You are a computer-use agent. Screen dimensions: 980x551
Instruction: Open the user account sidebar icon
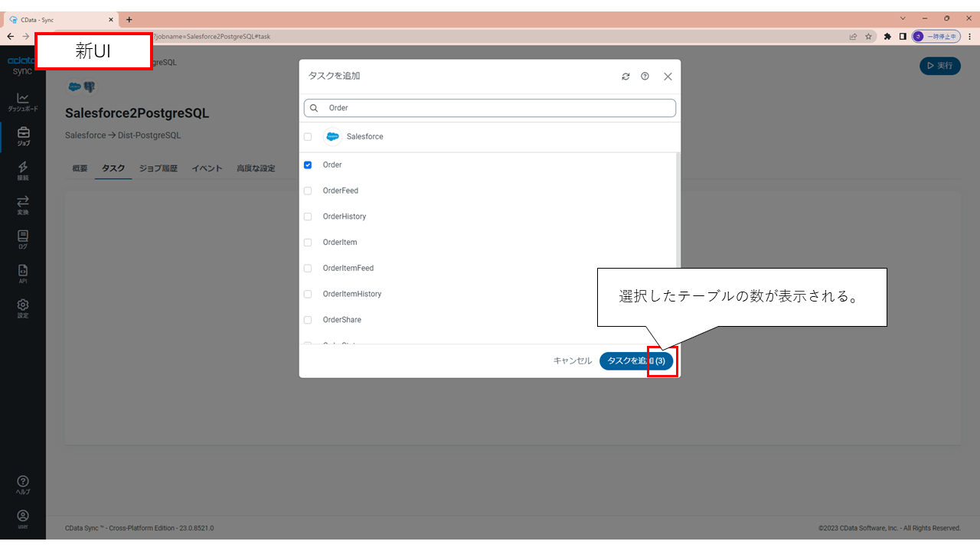23,519
